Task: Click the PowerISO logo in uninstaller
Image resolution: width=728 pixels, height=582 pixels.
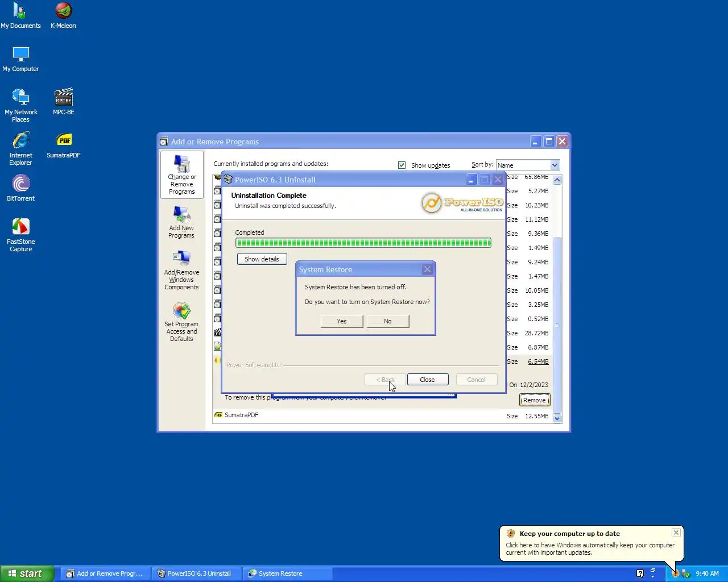Action: coord(462,203)
